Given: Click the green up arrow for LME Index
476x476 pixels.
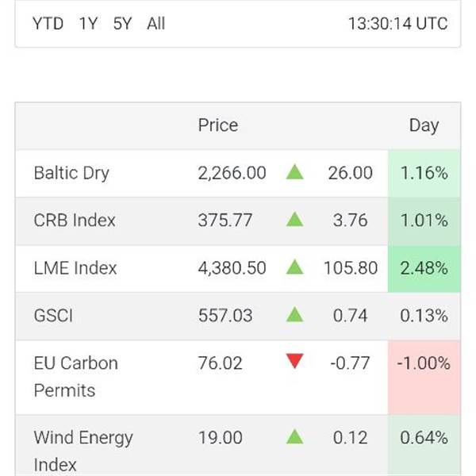Looking at the screenshot, I should tap(295, 267).
